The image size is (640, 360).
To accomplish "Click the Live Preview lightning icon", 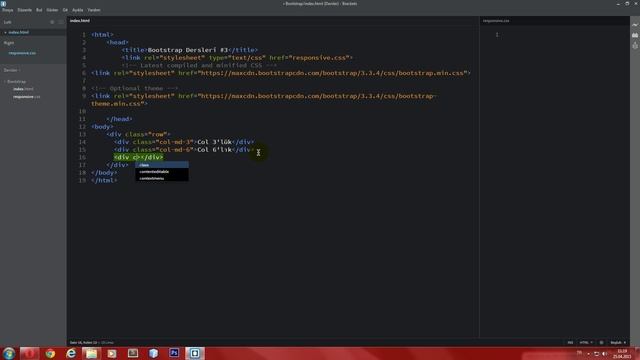I will coord(635,25).
